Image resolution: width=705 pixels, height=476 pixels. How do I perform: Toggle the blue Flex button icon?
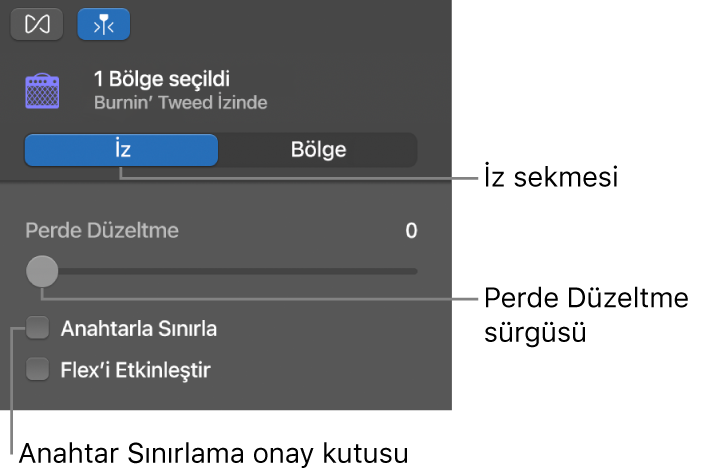pos(103,25)
